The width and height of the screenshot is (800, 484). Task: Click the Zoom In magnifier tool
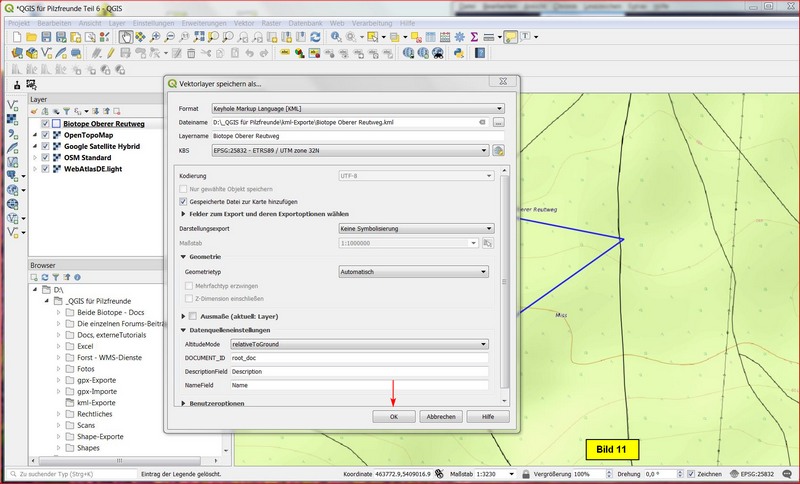coord(155,37)
